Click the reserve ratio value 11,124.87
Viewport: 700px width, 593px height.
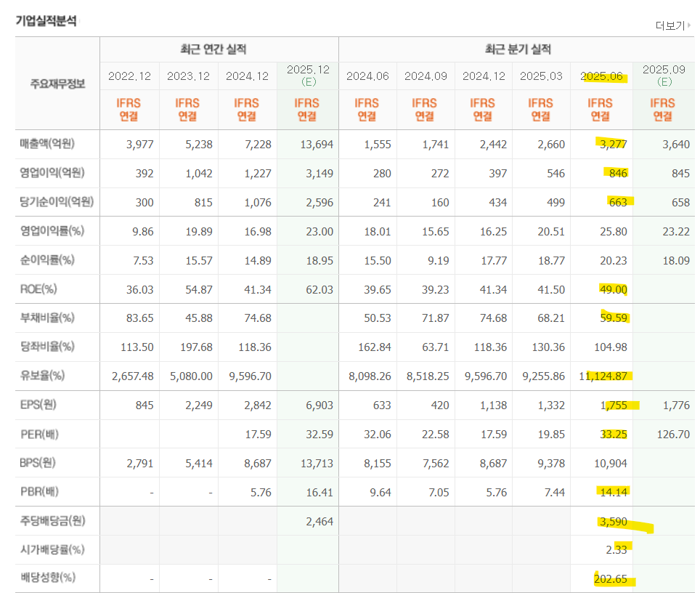(x=603, y=376)
